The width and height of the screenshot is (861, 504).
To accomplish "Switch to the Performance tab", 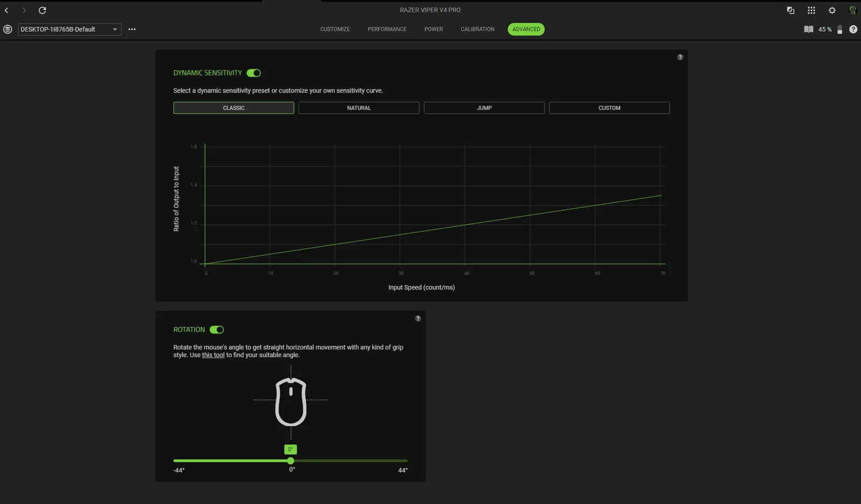I will [x=387, y=30].
